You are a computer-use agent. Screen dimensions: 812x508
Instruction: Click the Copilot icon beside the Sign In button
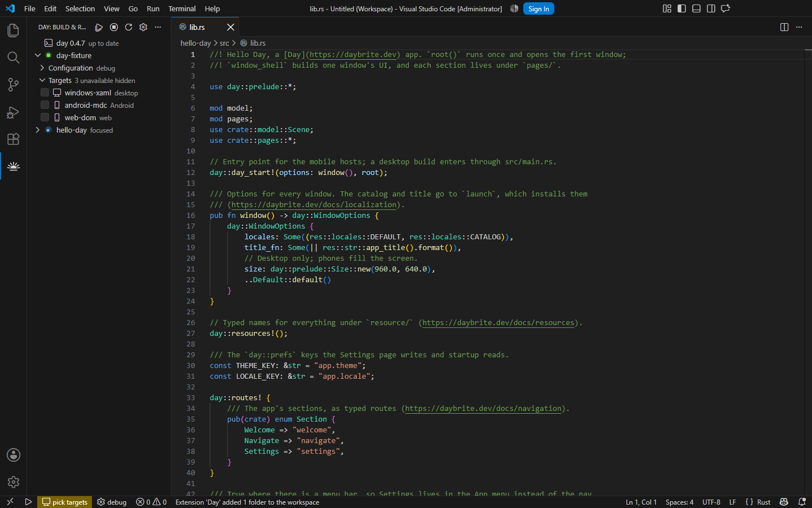514,8
